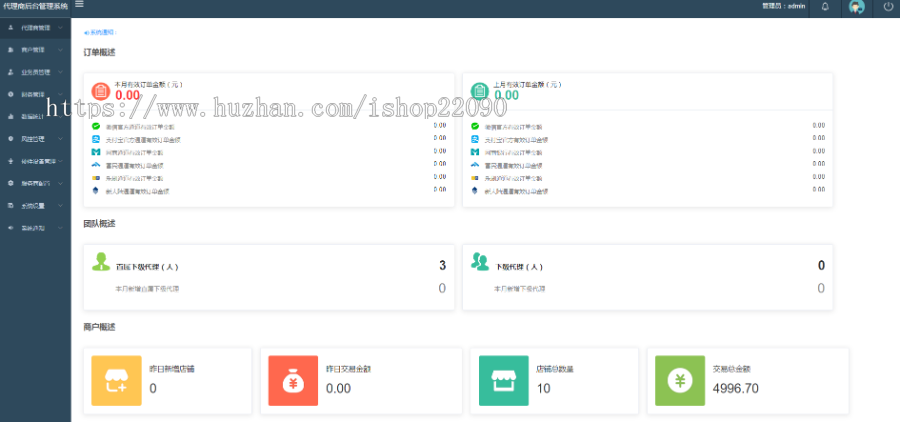Click the red clipboard icon for 本月 orders
Viewport: 900px width, 422px height.
coord(101,91)
